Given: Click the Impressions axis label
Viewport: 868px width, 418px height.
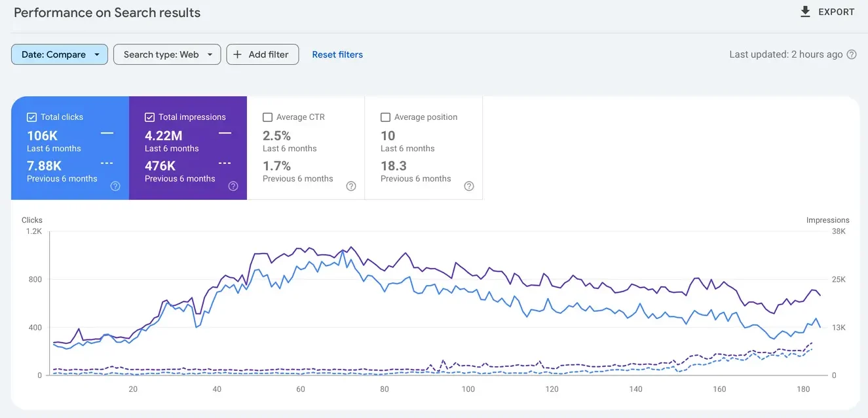Looking at the screenshot, I should coord(828,220).
